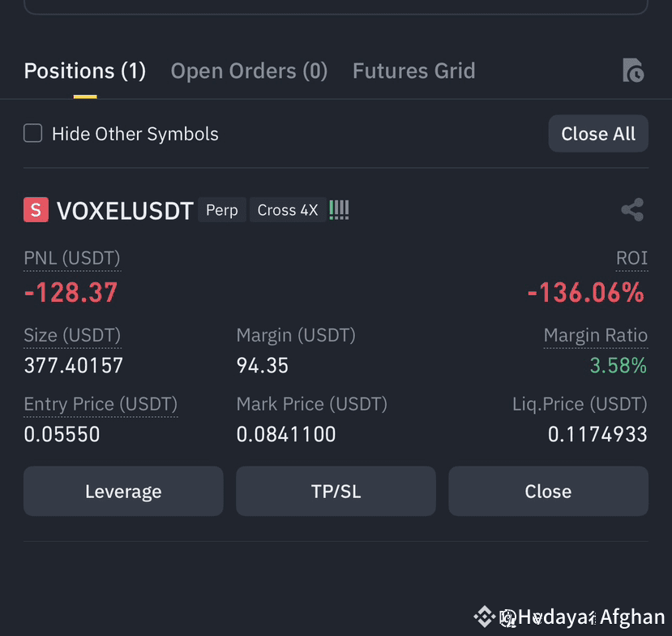This screenshot has height=636, width=672.
Task: Switch to the Positions (1) tab
Action: [x=85, y=71]
